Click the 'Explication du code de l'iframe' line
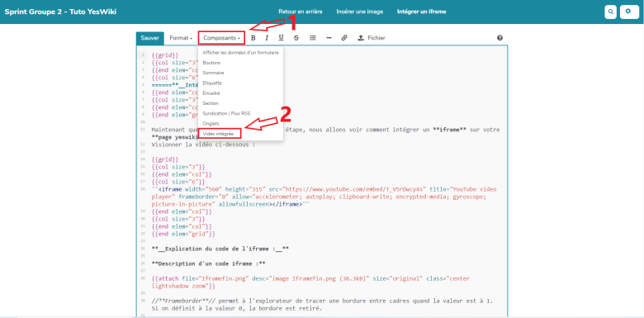The image size is (644, 318). click(220, 249)
